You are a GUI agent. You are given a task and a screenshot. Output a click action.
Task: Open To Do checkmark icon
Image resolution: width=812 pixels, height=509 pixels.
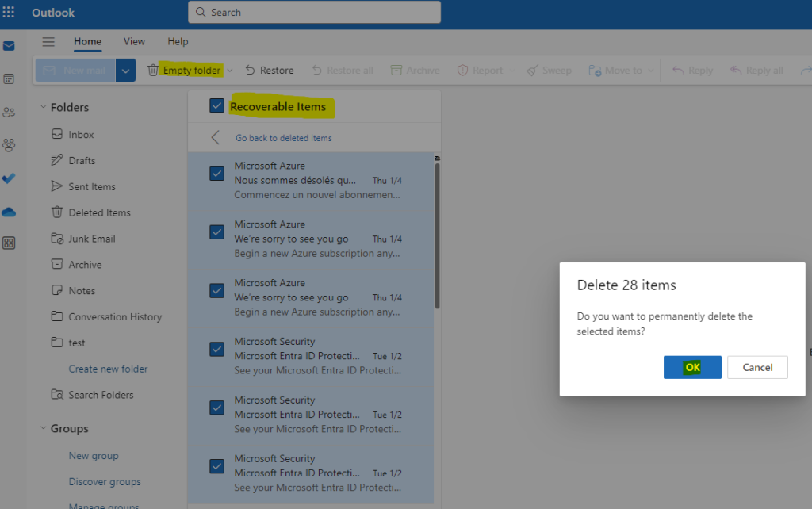click(9, 178)
